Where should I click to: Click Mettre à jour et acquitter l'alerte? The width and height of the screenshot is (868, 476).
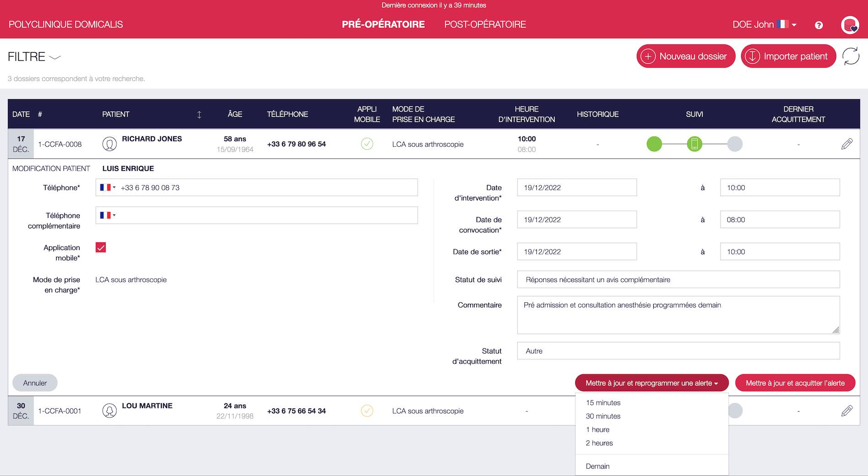pos(795,383)
